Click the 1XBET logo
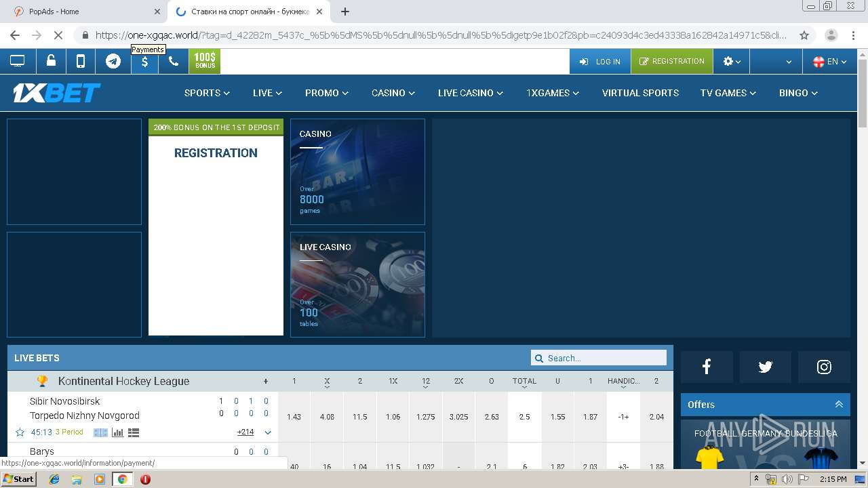Image resolution: width=868 pixels, height=488 pixels. pos(57,93)
